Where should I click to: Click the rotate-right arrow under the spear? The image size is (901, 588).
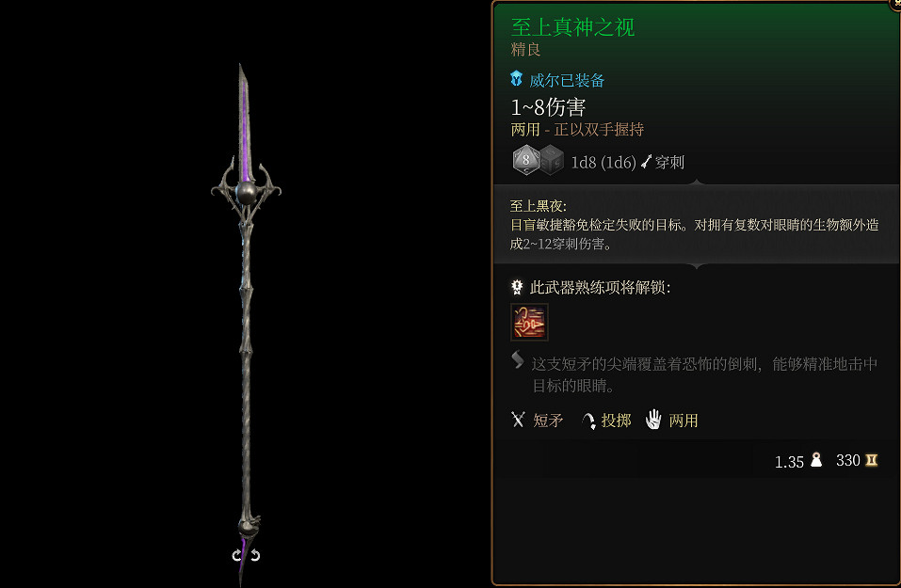[x=255, y=555]
